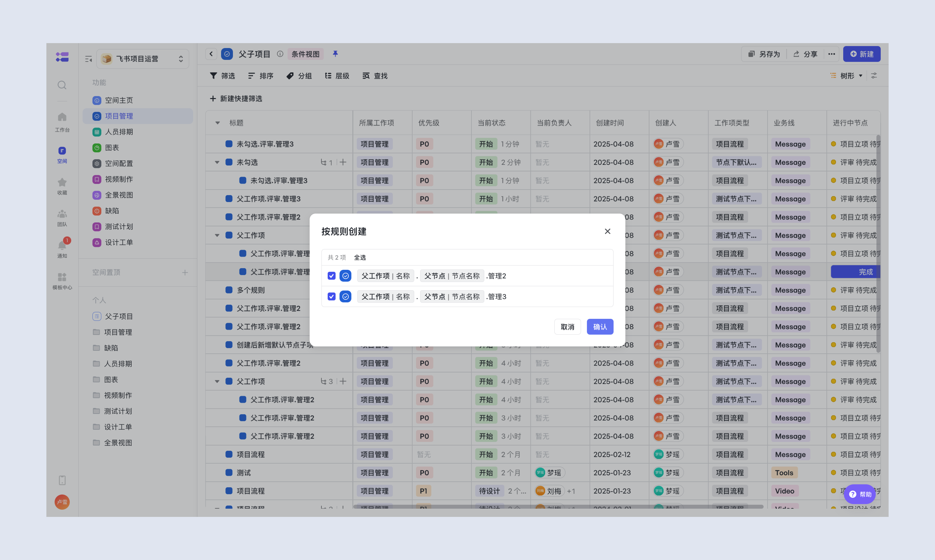Open 设计工单 under 功能 in sidebar

tap(138, 243)
